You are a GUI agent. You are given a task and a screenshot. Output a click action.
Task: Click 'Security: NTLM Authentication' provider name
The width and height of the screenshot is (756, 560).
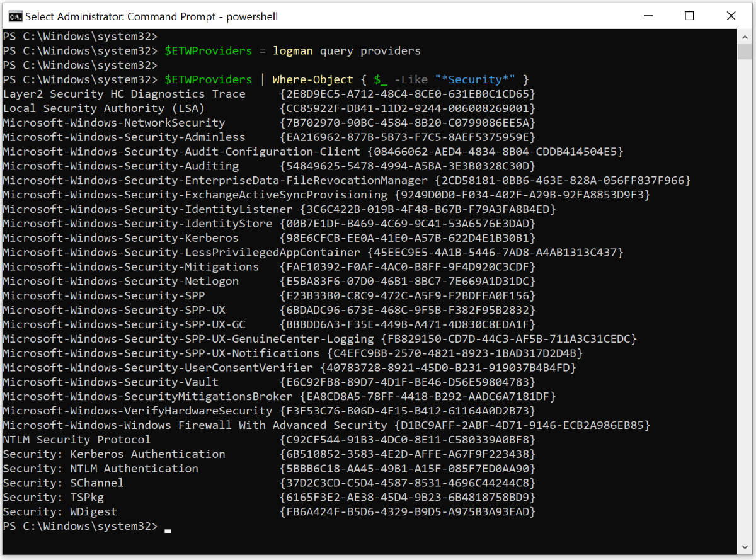(x=101, y=469)
